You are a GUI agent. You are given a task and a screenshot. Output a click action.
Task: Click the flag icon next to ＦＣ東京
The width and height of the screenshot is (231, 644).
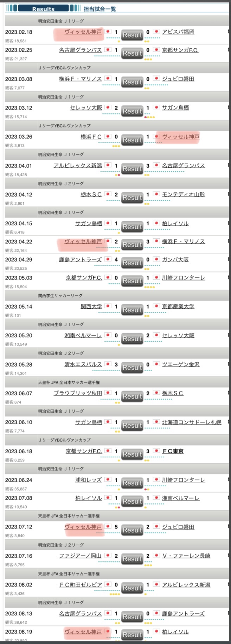coord(156,451)
